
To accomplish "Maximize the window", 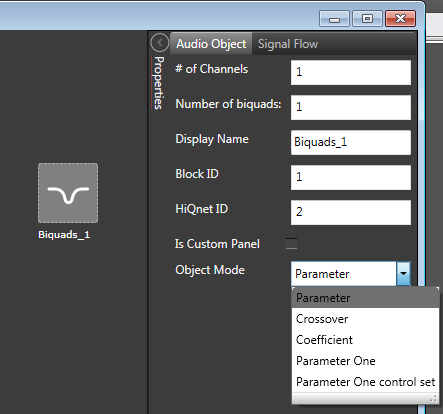I will (367, 18).
